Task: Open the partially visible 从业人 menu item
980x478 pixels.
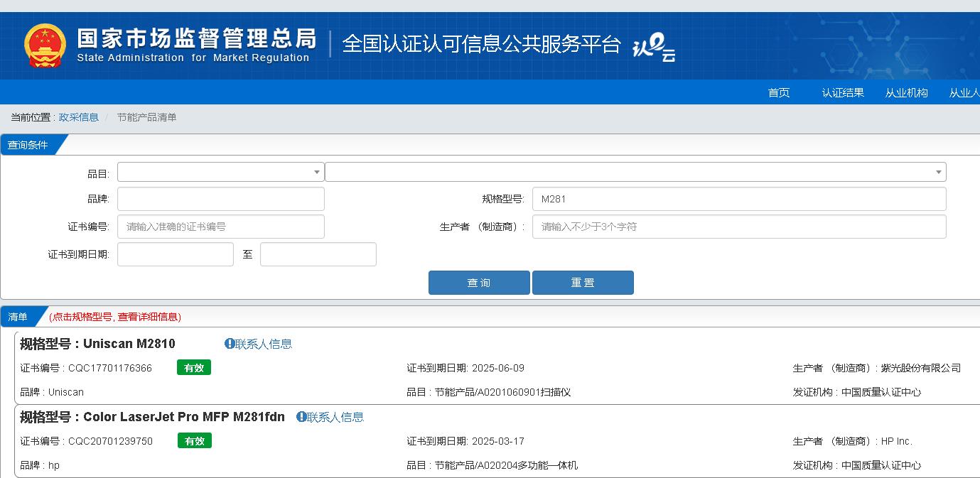Action: (x=964, y=92)
